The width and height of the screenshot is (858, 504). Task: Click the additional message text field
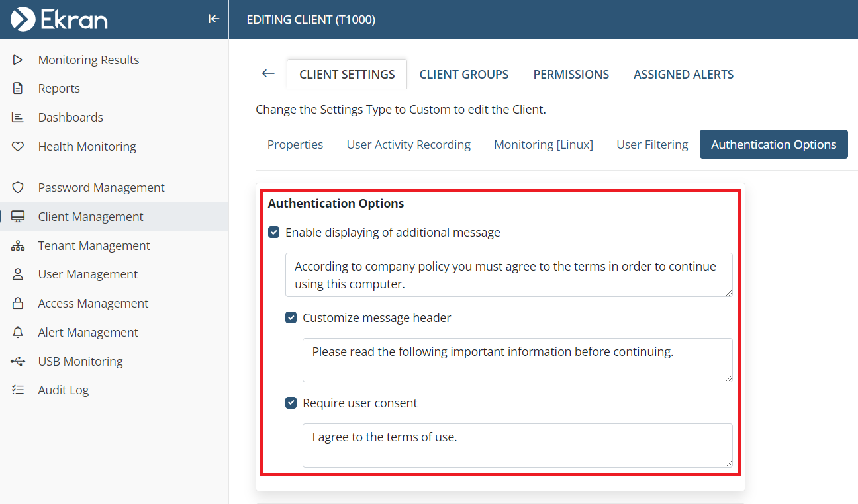(x=508, y=274)
